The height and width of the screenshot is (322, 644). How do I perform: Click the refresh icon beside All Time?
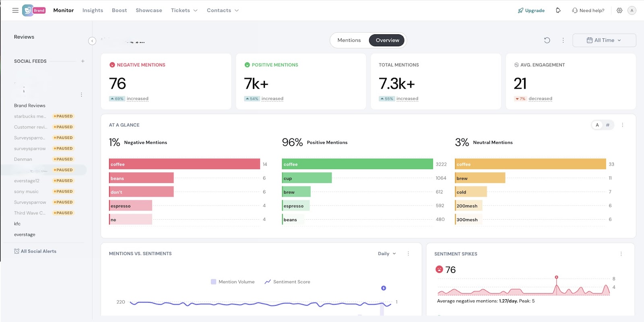pos(547,40)
